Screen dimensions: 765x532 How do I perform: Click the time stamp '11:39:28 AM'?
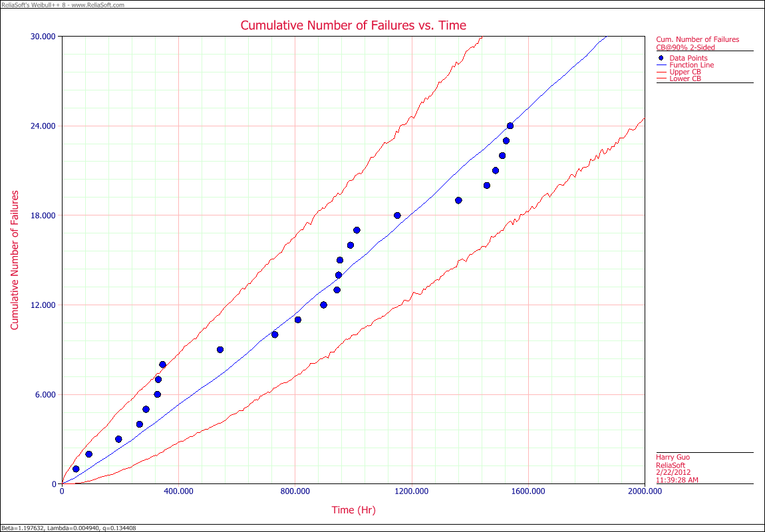[677, 480]
